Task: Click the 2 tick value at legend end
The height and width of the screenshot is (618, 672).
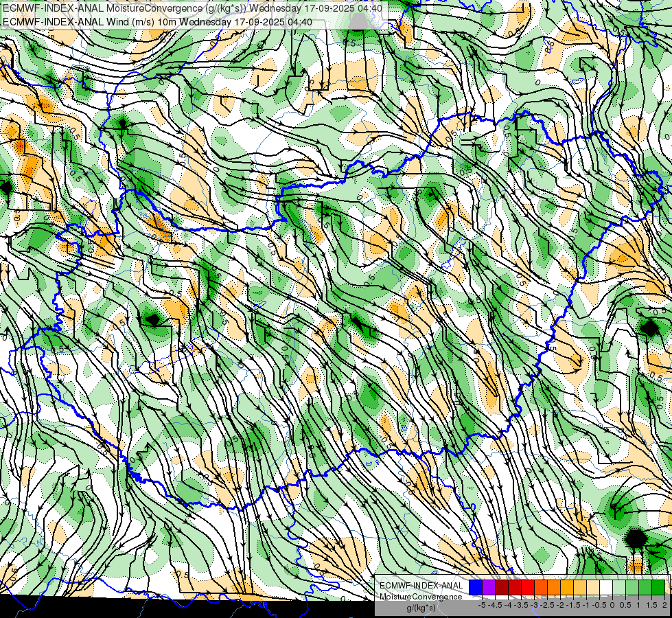Action: click(x=664, y=605)
